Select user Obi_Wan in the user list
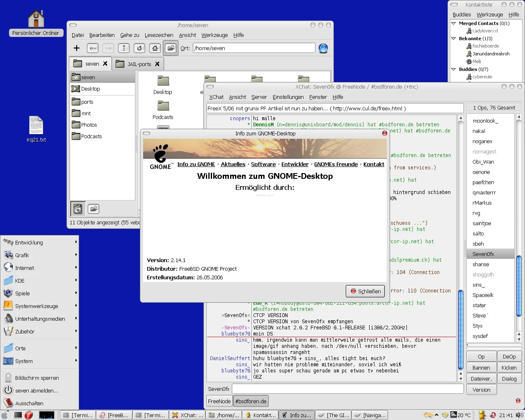Image resolution: width=525 pixels, height=420 pixels. (490, 162)
